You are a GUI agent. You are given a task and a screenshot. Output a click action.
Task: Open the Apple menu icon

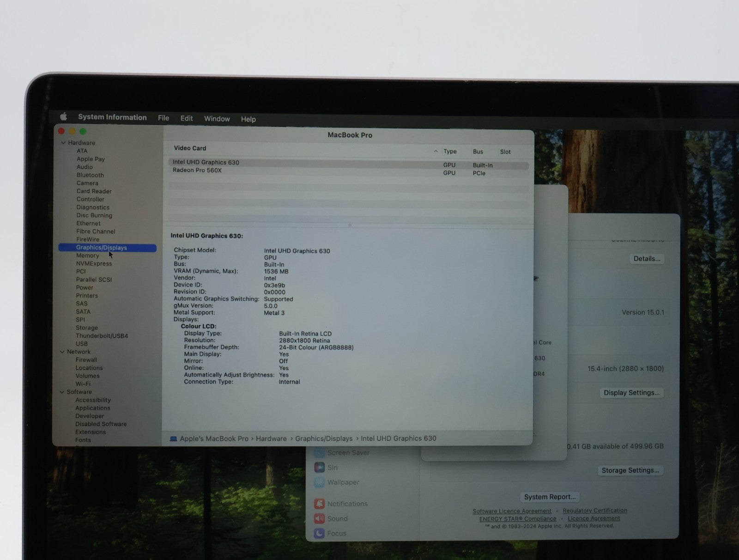(x=64, y=116)
